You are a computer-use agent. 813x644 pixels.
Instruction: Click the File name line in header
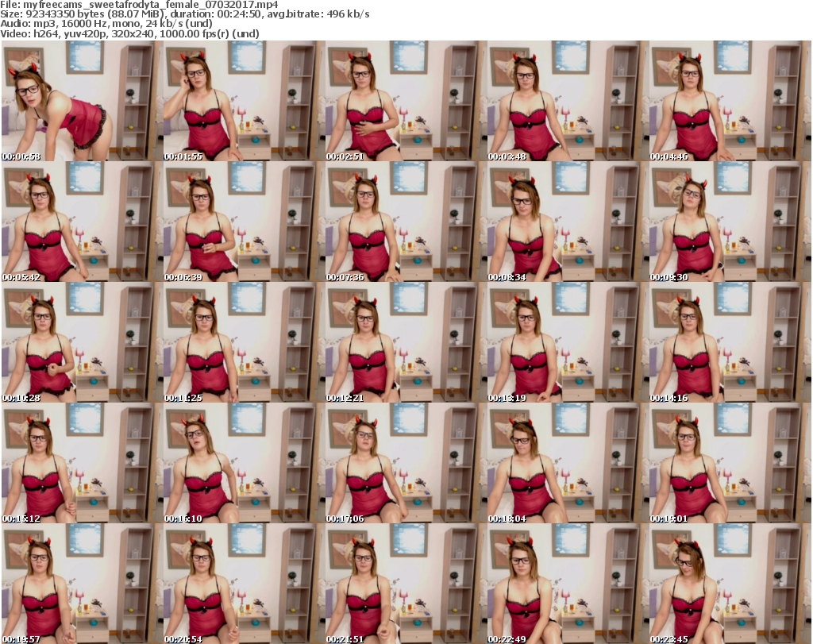coord(139,5)
